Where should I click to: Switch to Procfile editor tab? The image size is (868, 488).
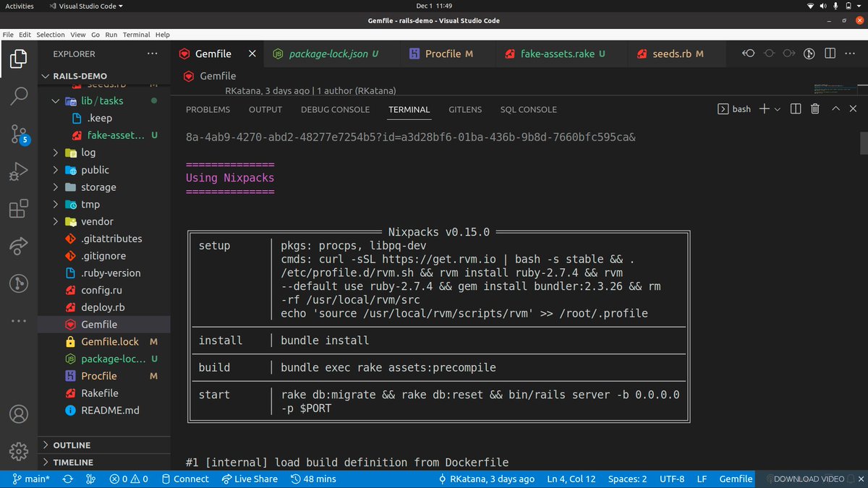pyautogui.click(x=448, y=53)
